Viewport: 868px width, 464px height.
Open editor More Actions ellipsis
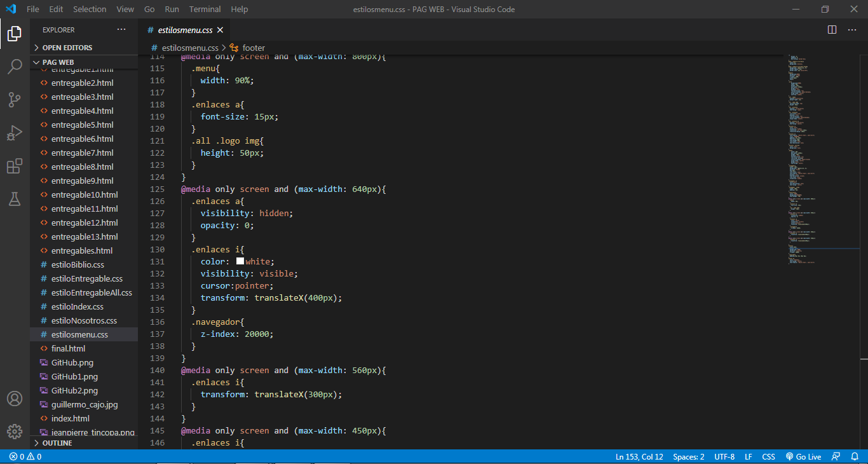coord(851,30)
